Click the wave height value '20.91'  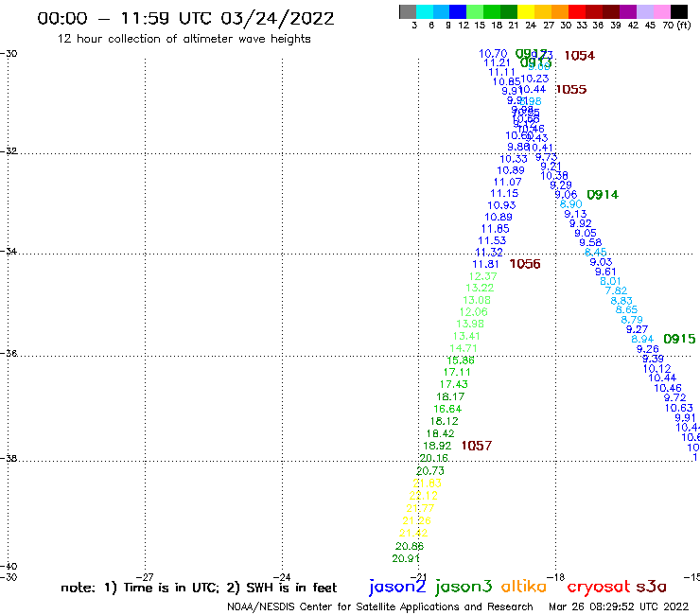point(406,558)
